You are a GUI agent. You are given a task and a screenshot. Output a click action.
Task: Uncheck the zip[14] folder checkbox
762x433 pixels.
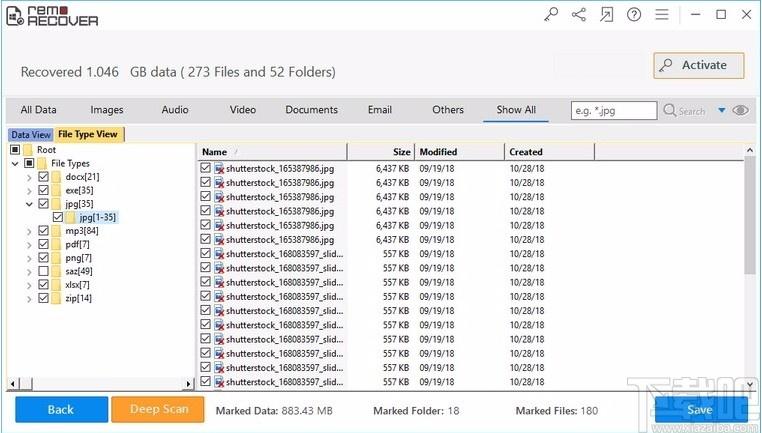[x=43, y=298]
